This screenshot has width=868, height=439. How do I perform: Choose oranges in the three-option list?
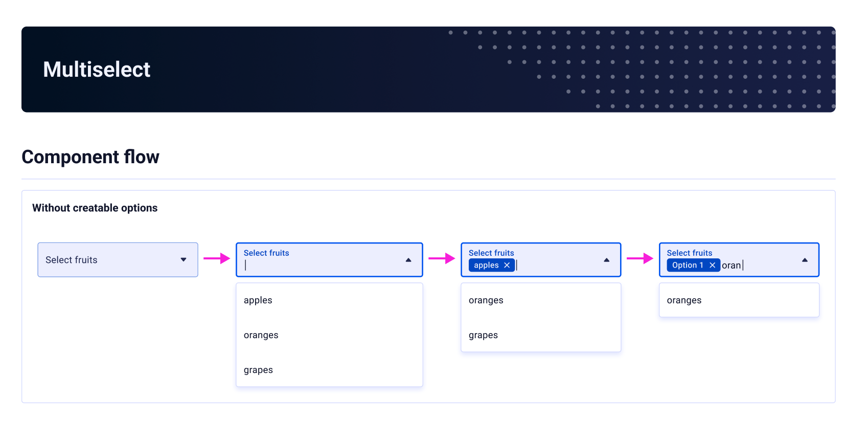pos(329,335)
